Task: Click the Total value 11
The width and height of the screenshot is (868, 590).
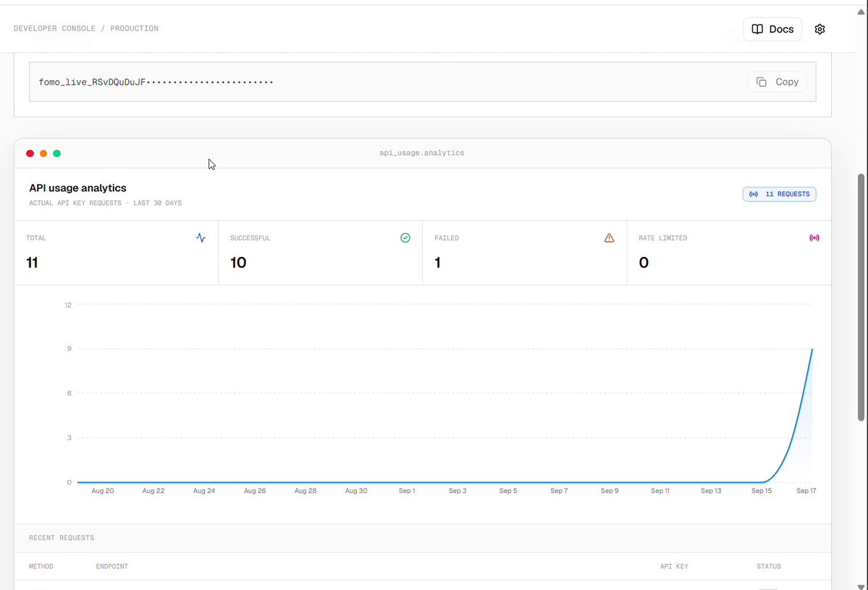Action: 32,262
